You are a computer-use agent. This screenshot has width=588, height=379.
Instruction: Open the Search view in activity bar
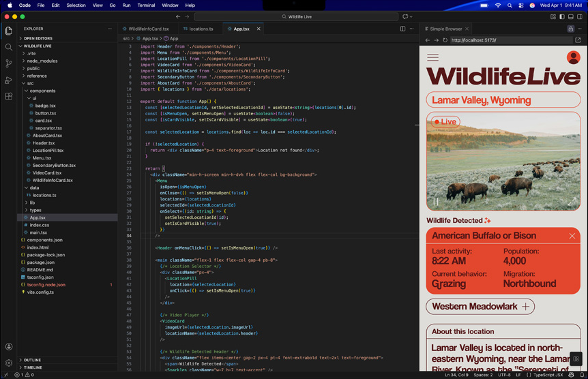point(9,47)
